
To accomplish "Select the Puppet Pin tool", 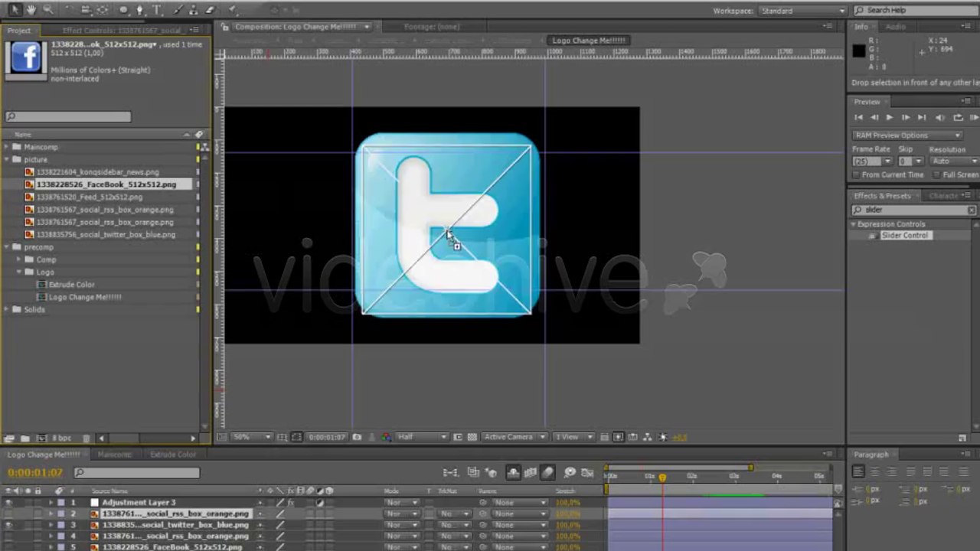I will click(233, 10).
